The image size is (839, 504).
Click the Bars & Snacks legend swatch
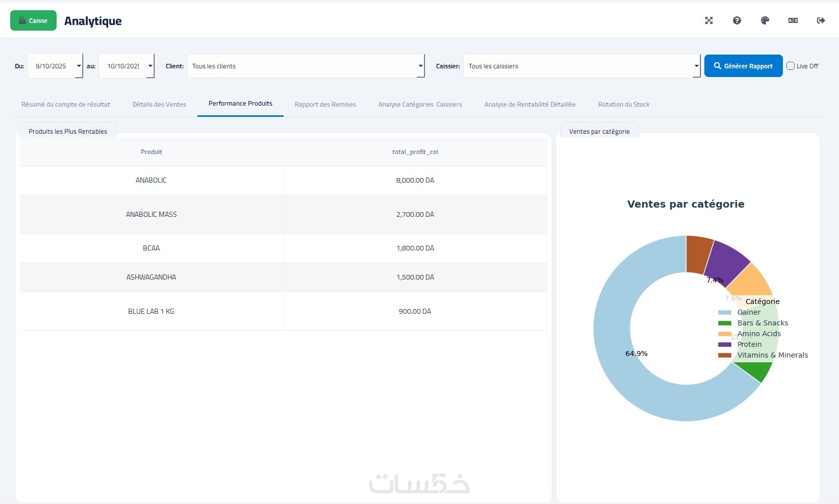(725, 323)
